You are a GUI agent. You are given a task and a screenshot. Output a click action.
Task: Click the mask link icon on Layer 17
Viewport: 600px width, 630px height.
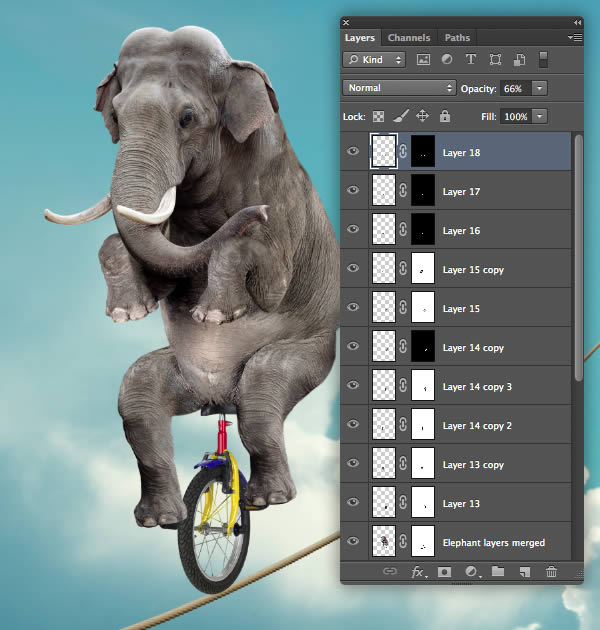[x=403, y=190]
